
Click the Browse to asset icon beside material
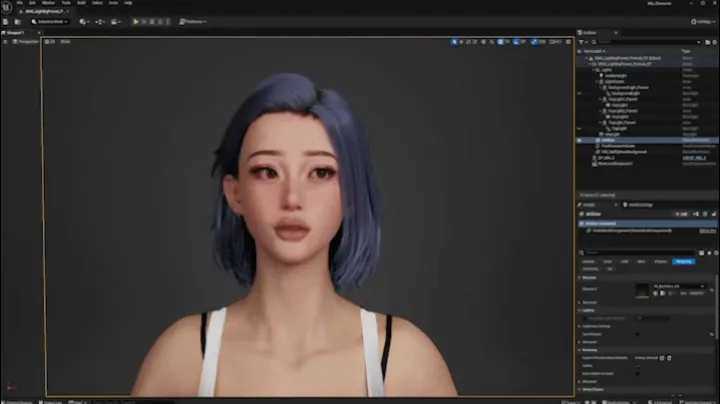tap(661, 294)
